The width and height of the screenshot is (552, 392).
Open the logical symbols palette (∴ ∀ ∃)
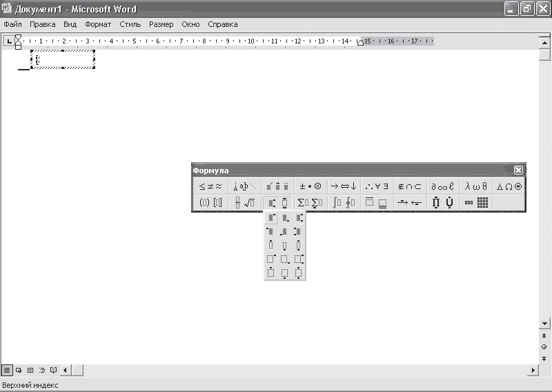[x=377, y=186]
